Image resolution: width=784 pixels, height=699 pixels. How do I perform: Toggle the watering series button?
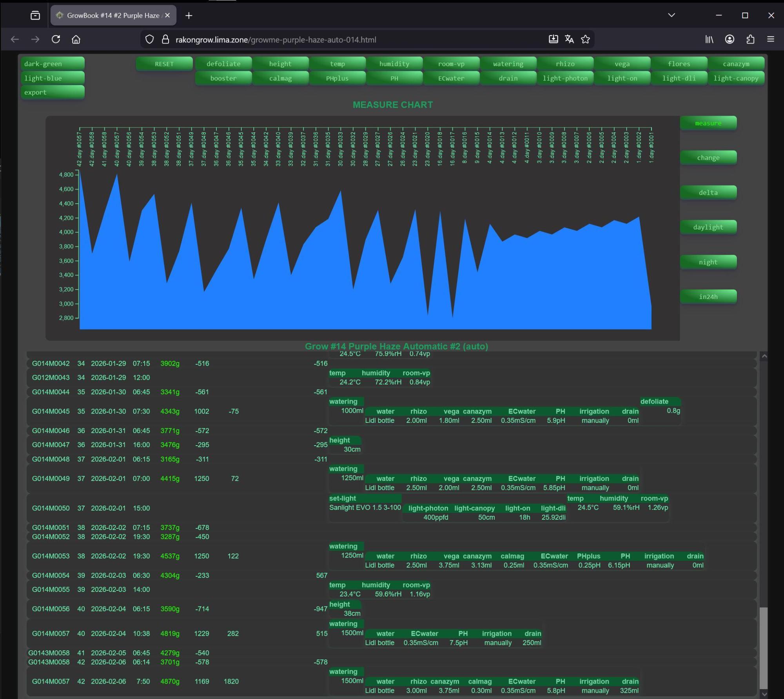coord(508,64)
